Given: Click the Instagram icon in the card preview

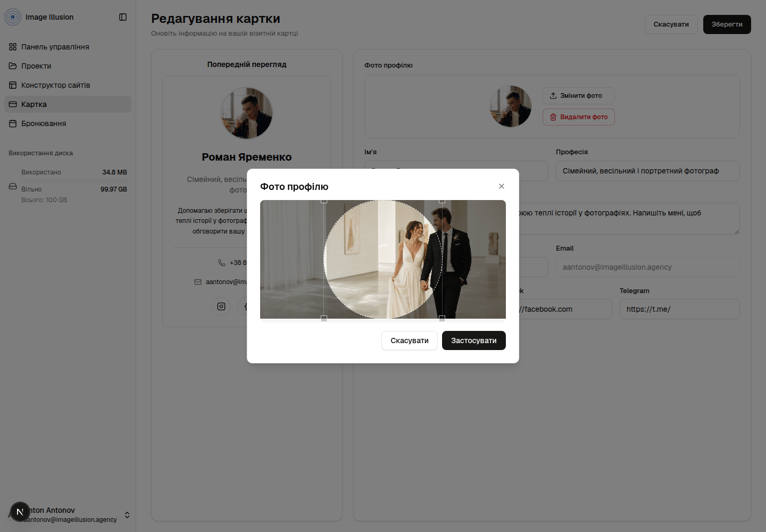Looking at the screenshot, I should (221, 306).
